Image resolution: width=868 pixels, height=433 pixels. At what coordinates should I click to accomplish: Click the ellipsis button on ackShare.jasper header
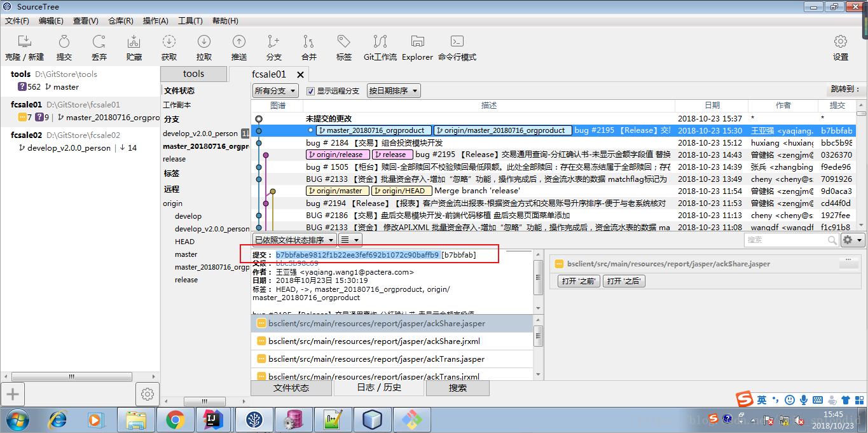(x=848, y=263)
